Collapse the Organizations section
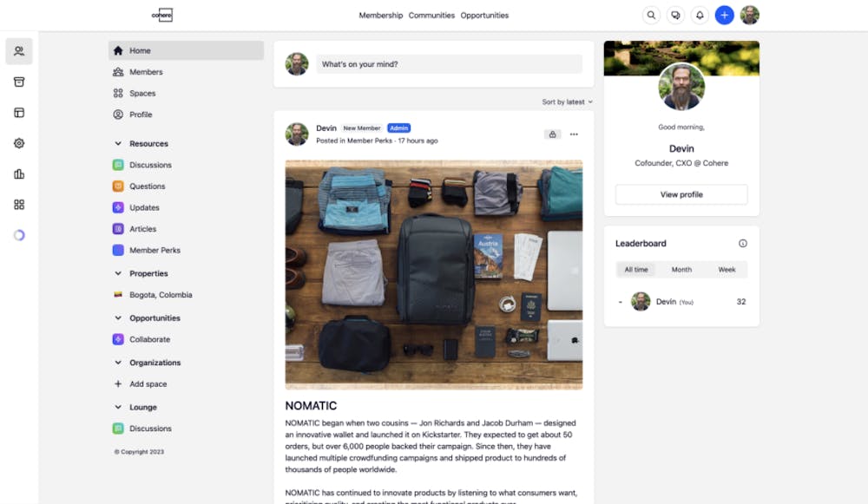 pyautogui.click(x=118, y=363)
